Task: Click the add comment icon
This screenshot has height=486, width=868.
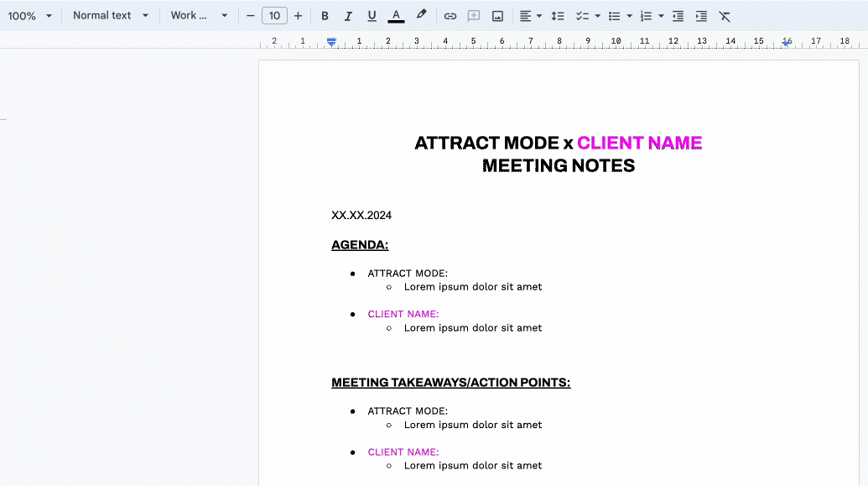Action: coord(474,16)
